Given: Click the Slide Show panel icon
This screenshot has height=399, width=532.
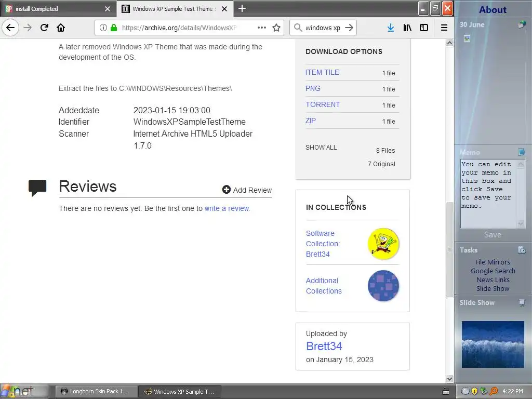Looking at the screenshot, I should pyautogui.click(x=522, y=302).
